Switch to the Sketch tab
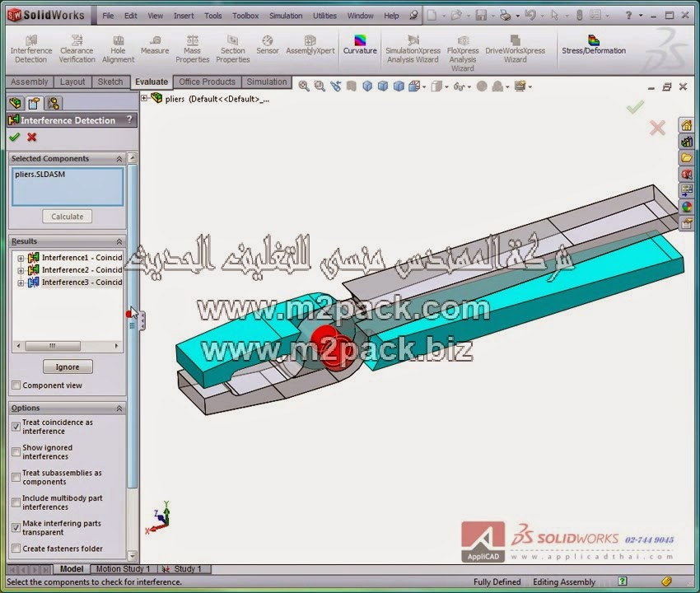 110,82
